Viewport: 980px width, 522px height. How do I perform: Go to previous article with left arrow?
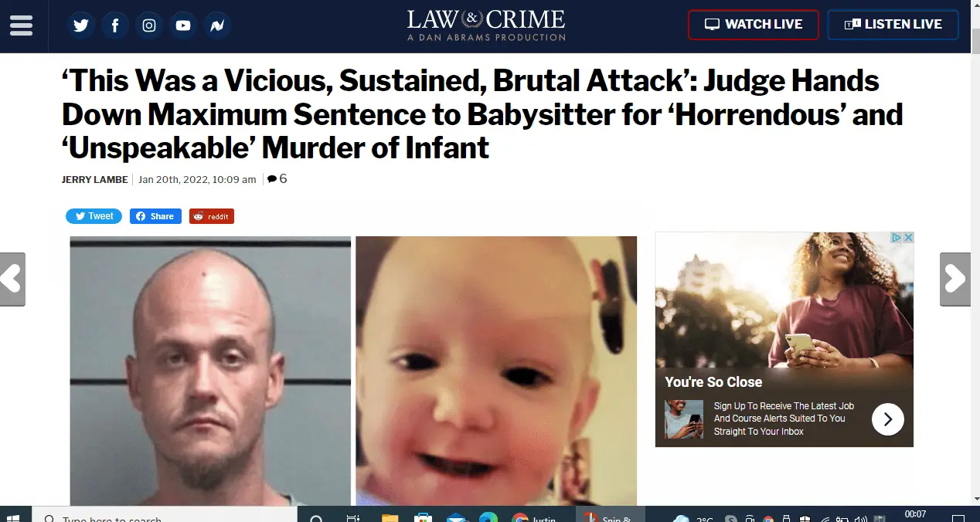[12, 279]
